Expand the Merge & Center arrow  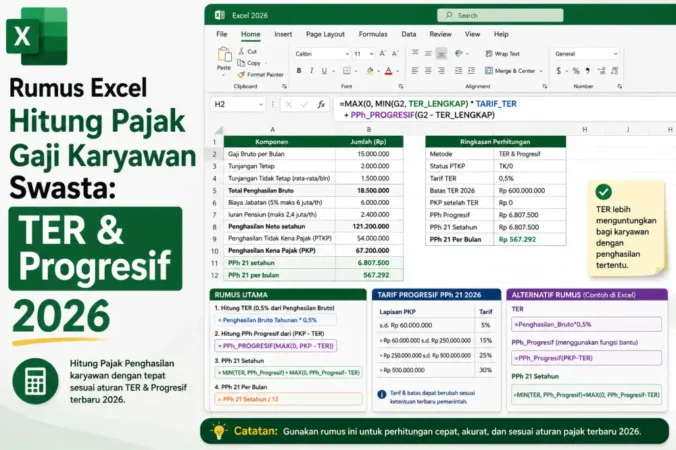point(541,71)
